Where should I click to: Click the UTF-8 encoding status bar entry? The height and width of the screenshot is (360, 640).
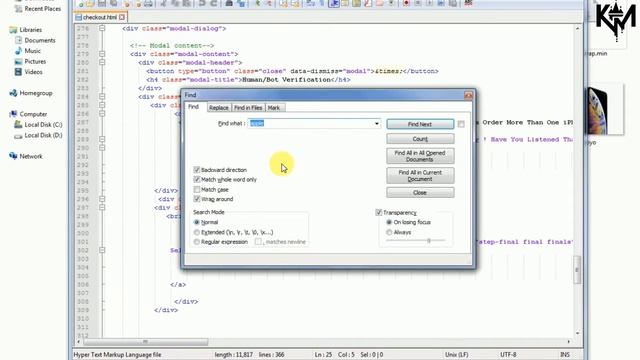pos(508,355)
